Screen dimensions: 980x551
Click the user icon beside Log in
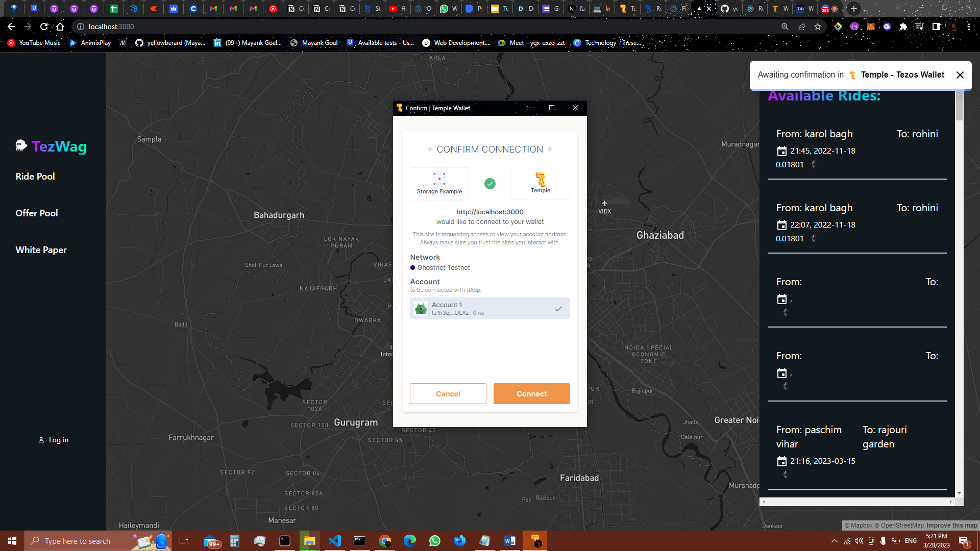pyautogui.click(x=41, y=440)
